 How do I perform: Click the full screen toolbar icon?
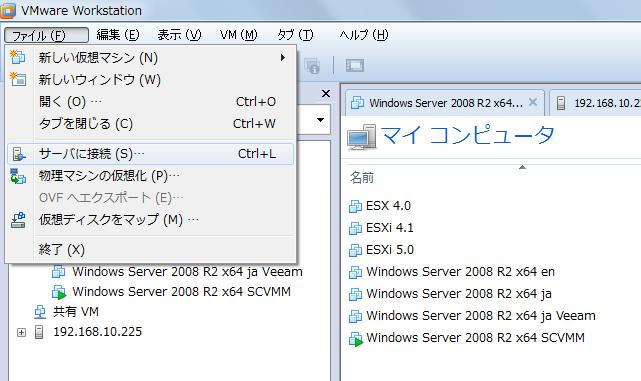pyautogui.click(x=354, y=65)
